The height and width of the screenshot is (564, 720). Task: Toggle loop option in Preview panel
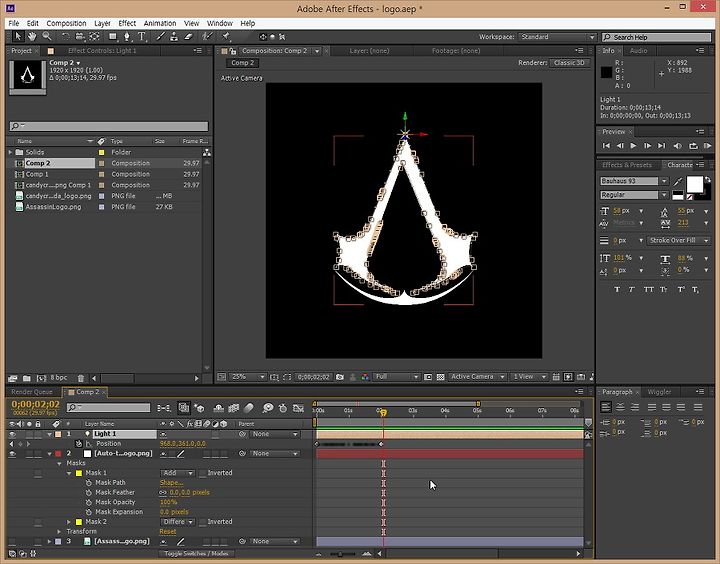point(693,146)
